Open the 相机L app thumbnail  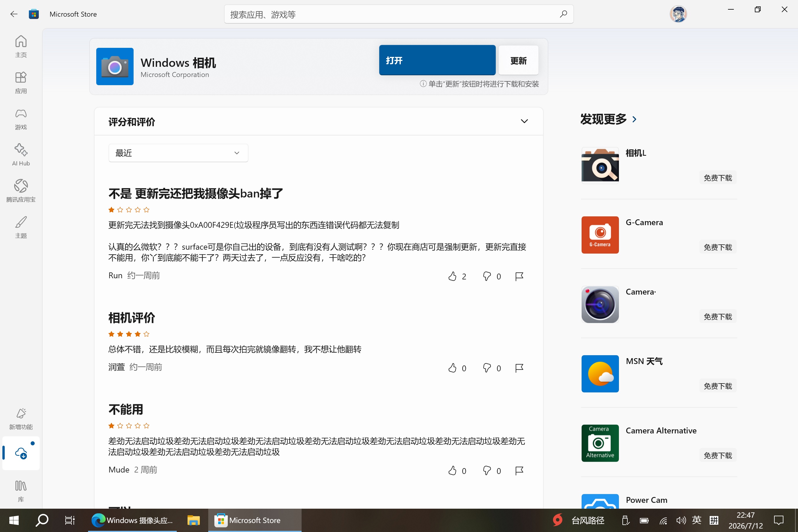point(600,165)
